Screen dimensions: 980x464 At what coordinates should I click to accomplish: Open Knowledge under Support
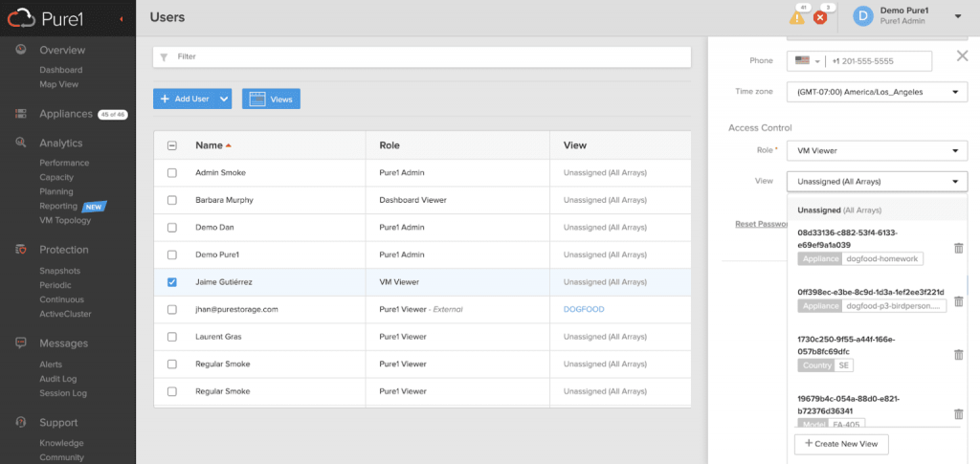(x=61, y=443)
